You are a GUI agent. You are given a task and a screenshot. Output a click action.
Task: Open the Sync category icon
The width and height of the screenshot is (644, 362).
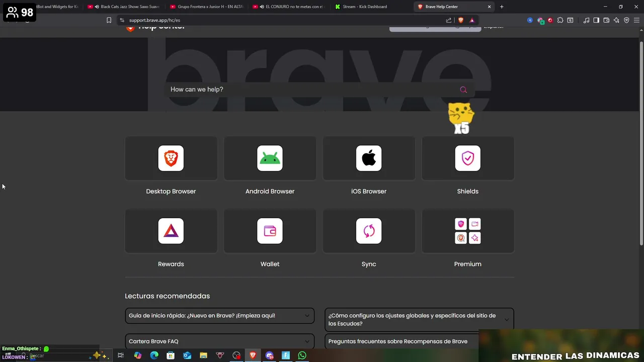tap(369, 231)
